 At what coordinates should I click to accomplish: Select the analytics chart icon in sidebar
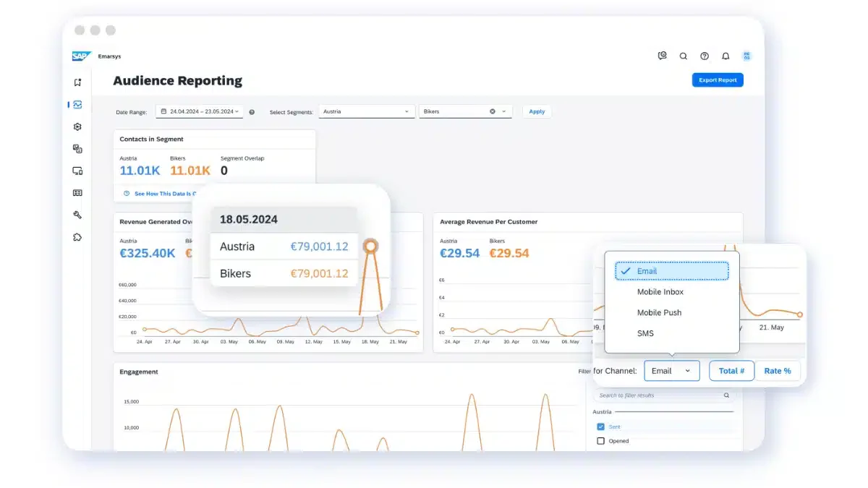77,104
